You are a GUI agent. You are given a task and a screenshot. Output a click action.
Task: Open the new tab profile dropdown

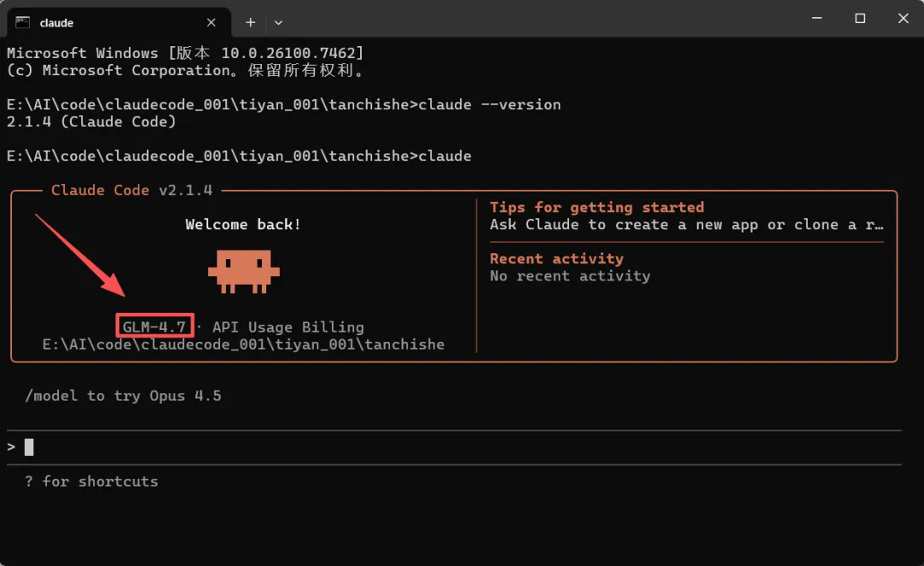278,22
